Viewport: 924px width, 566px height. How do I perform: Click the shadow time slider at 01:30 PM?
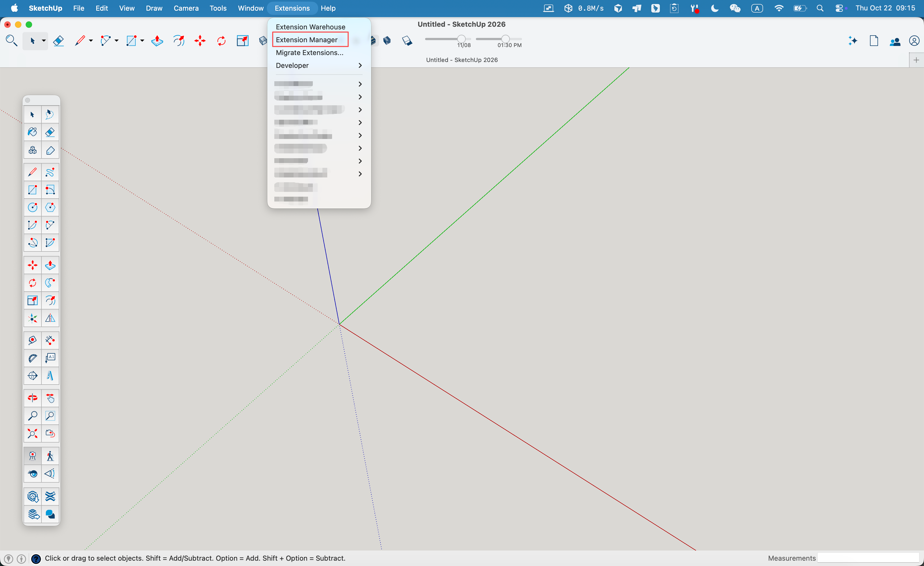506,38
